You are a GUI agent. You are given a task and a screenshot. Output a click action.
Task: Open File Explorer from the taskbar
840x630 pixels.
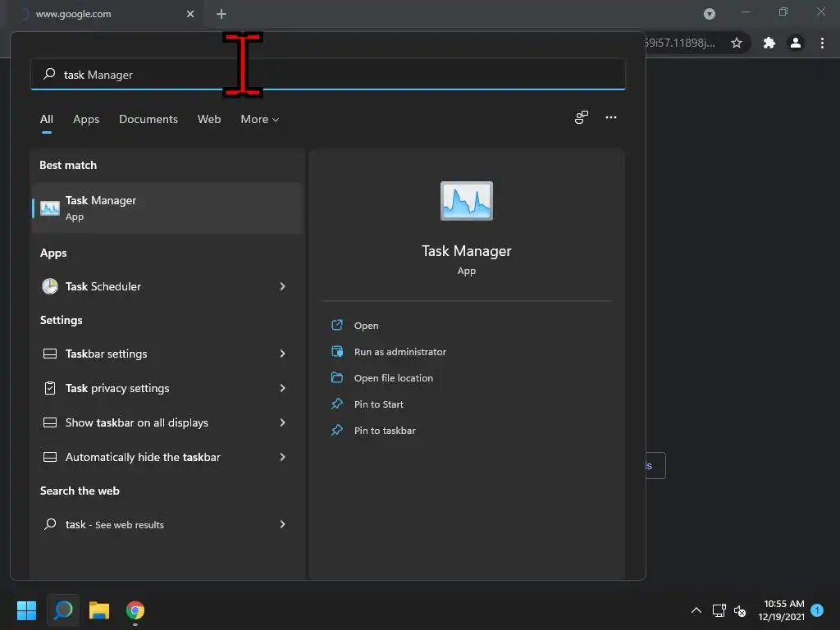99,610
